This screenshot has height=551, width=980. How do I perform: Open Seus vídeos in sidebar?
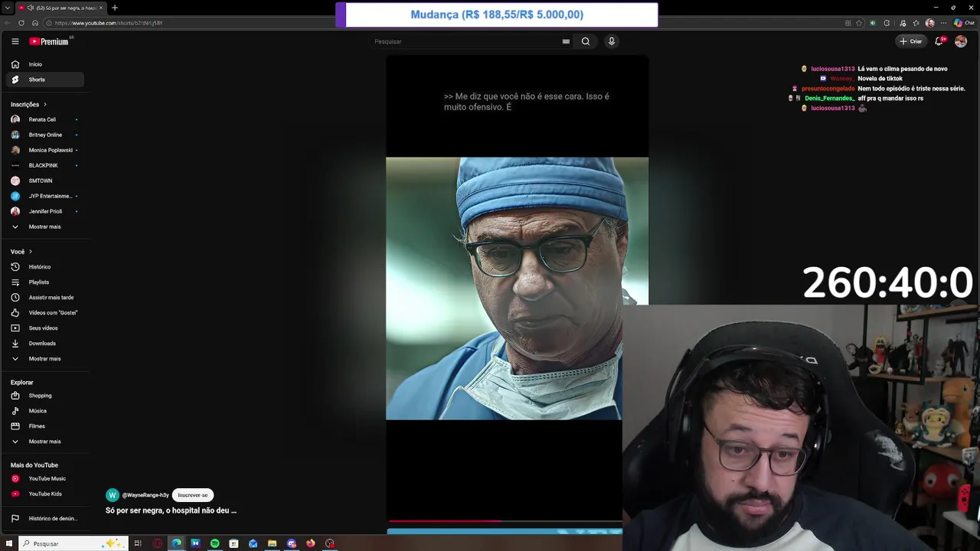(x=45, y=328)
